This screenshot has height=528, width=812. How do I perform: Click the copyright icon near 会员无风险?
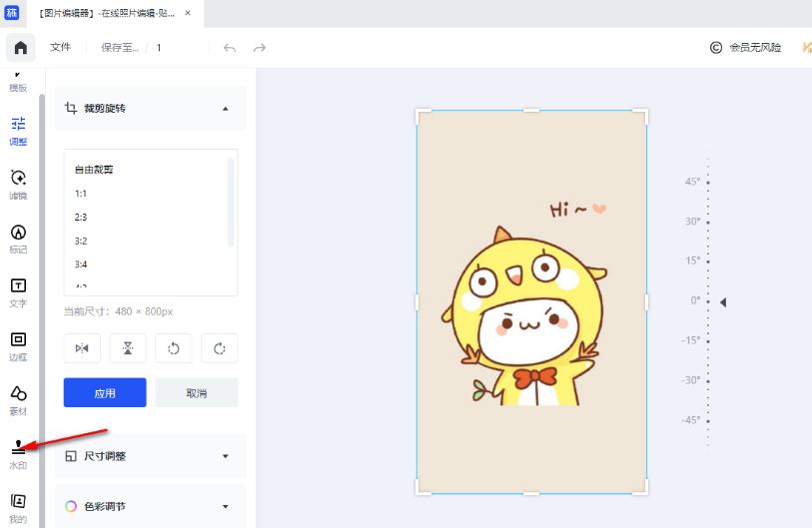pos(716,48)
